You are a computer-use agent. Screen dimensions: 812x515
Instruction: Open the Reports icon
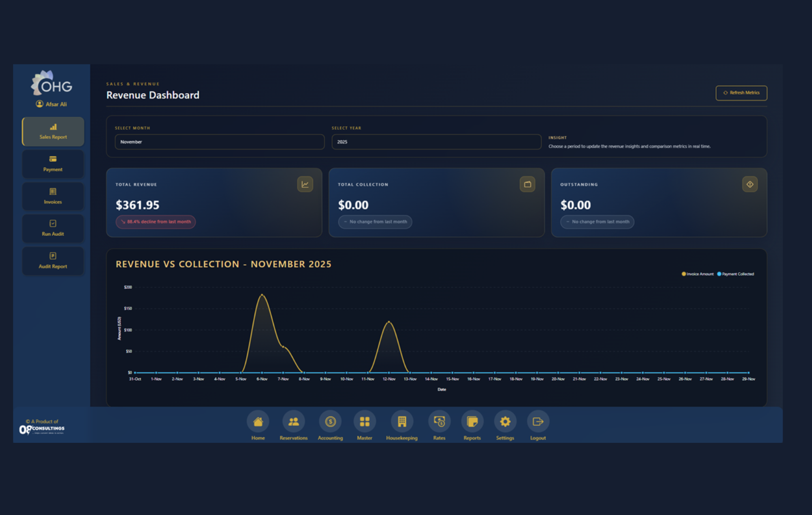(472, 422)
